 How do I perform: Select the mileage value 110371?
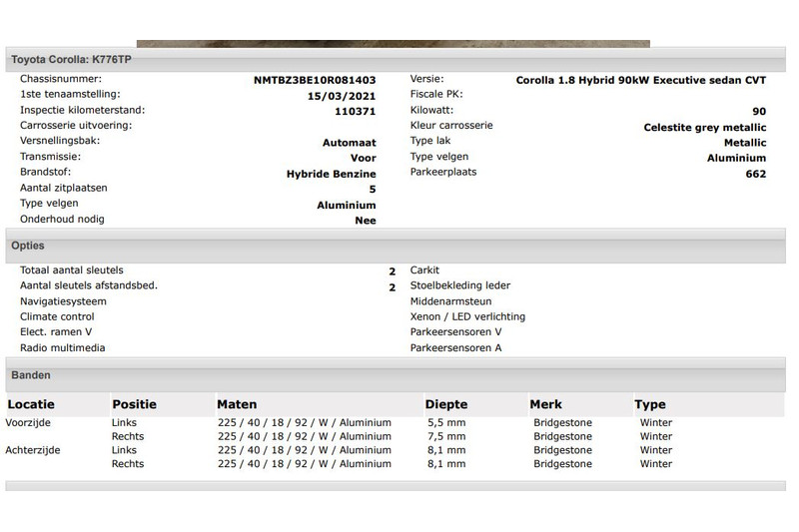[356, 111]
